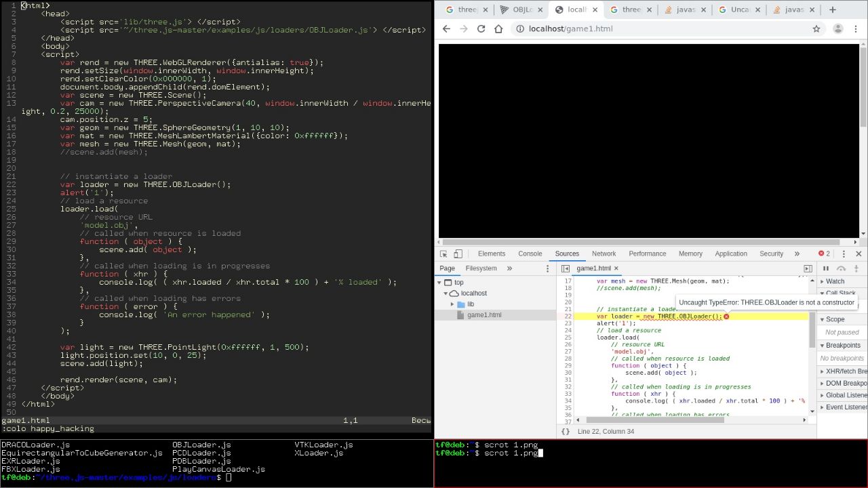The width and height of the screenshot is (868, 488).
Task: Open the DevTools customize menu
Action: point(843,254)
